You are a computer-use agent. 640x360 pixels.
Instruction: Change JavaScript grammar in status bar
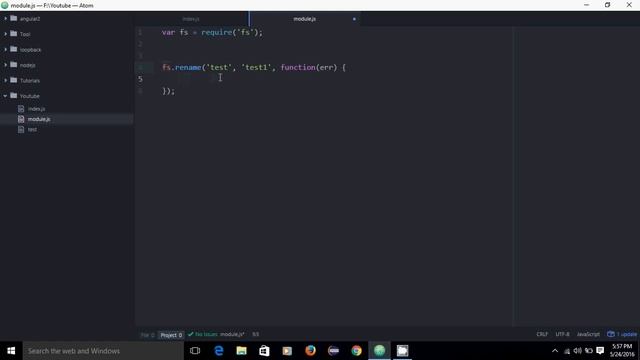pyautogui.click(x=588, y=334)
